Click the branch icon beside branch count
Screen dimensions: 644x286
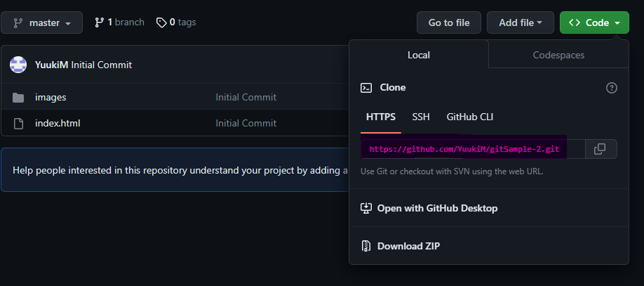pyautogui.click(x=99, y=22)
